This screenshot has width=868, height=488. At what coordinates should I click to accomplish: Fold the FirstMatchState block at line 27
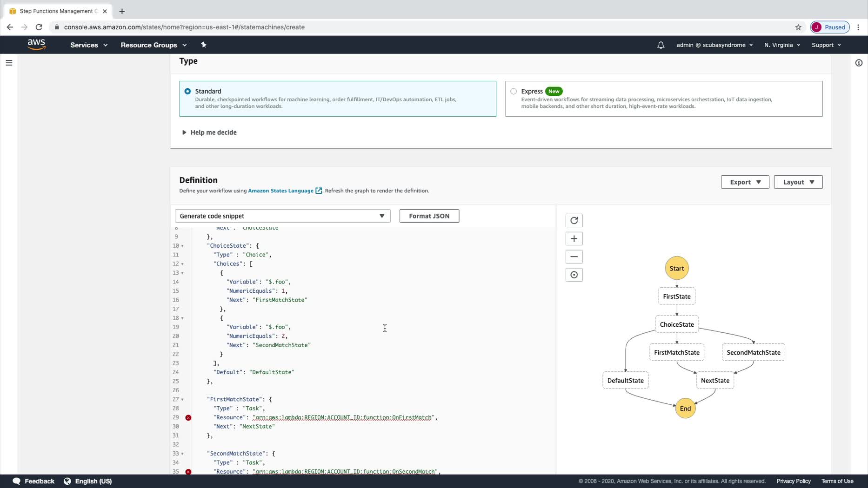pyautogui.click(x=182, y=399)
